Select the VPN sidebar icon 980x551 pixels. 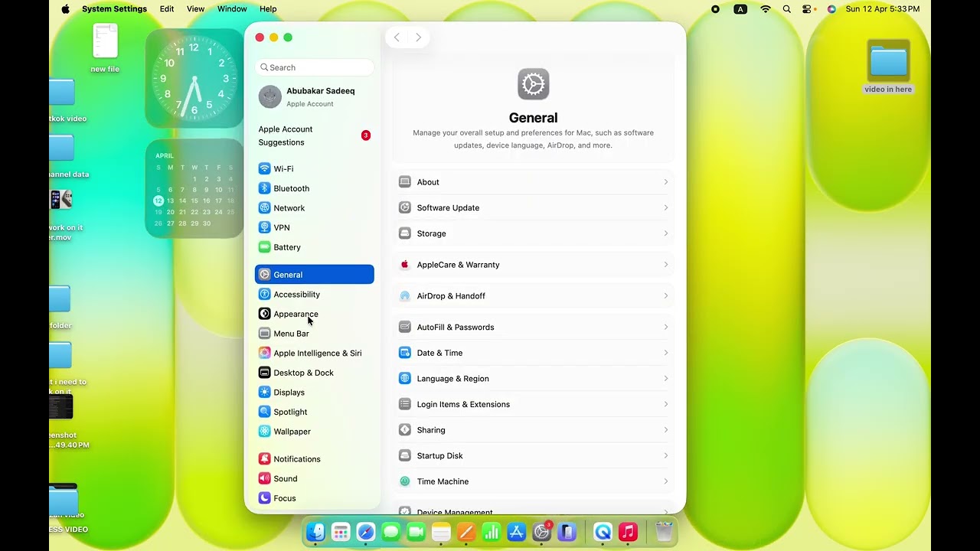pos(264,227)
